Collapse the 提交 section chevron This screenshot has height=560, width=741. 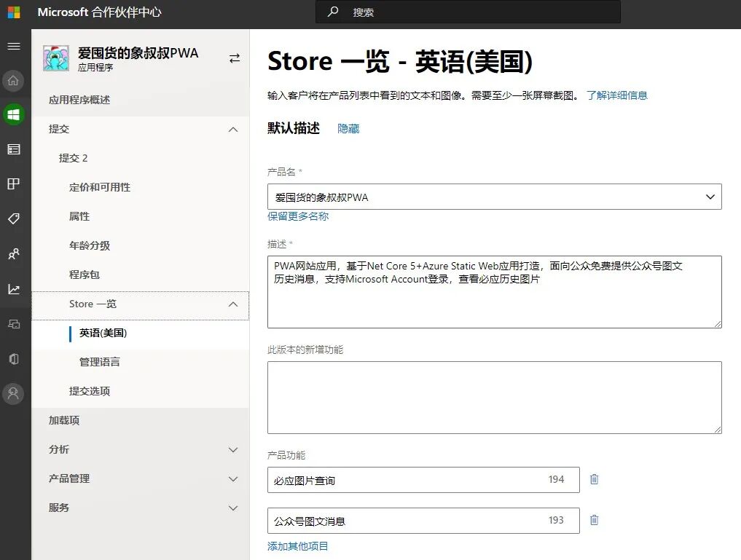point(233,129)
